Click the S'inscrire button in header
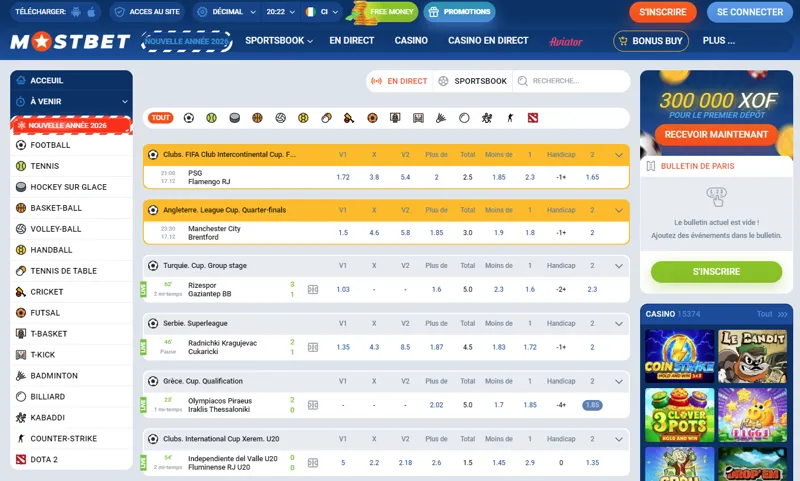 (x=662, y=12)
